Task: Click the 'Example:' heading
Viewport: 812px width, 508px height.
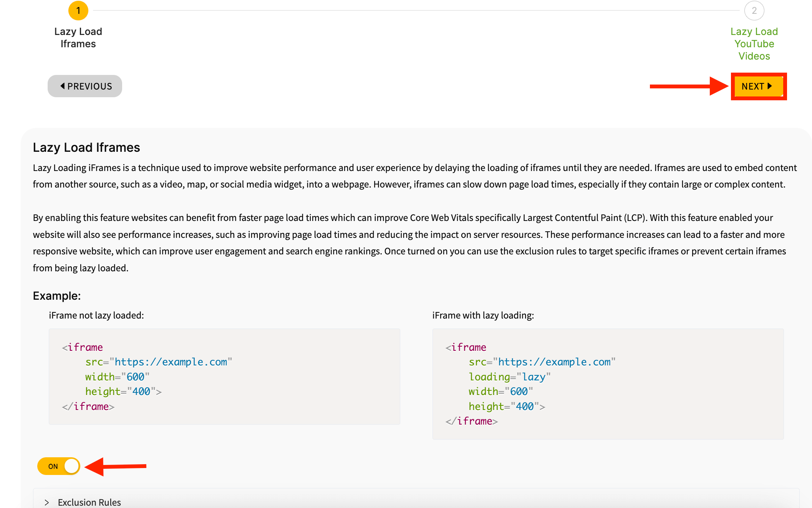Action: [57, 296]
